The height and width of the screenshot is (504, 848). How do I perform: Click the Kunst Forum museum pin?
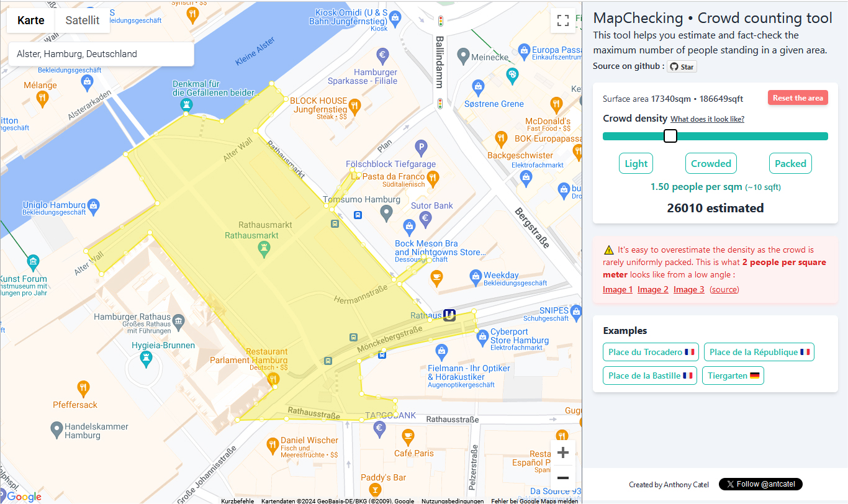pos(34,263)
